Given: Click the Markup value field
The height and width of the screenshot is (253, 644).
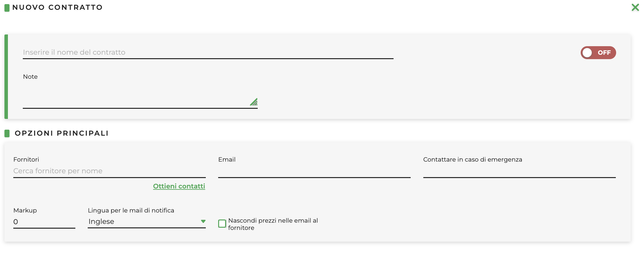Looking at the screenshot, I should pyautogui.click(x=44, y=222).
